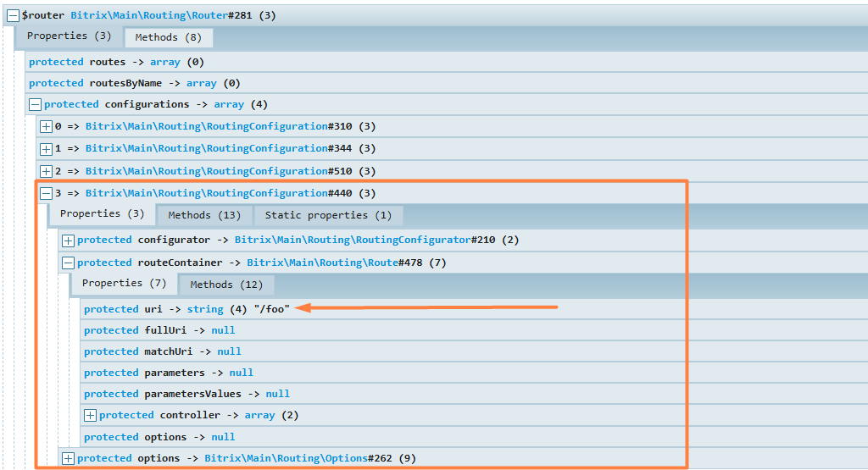Click the $router variable name
The image size is (868, 470).
coord(43,15)
